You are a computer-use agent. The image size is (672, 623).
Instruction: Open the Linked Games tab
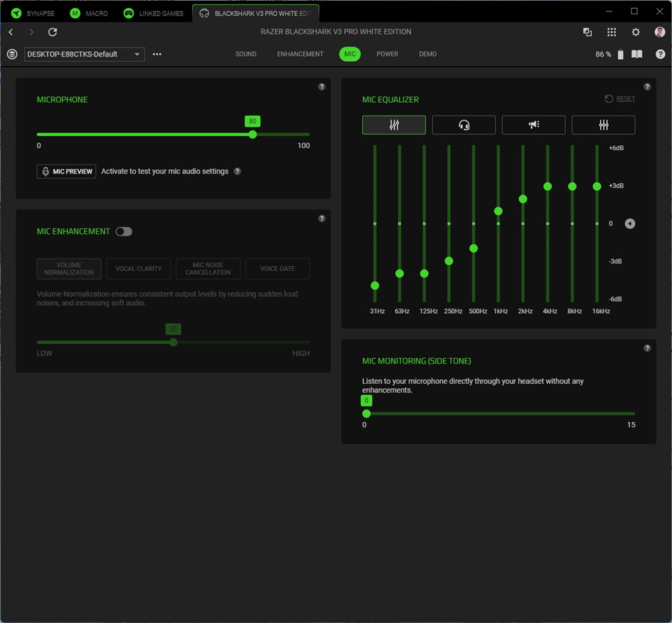[x=154, y=13]
